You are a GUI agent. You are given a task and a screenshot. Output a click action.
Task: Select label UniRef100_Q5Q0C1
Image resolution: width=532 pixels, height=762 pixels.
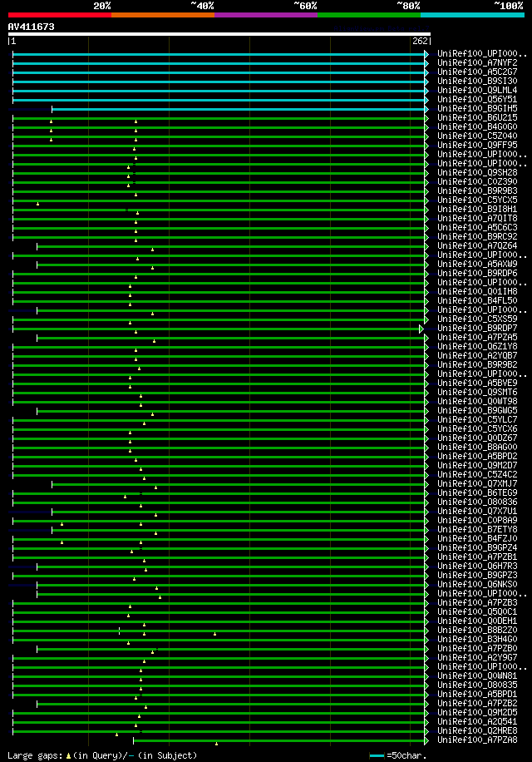477,611
